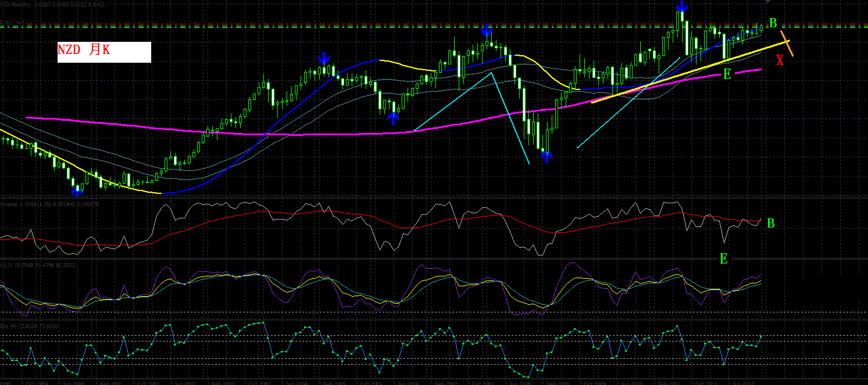Click the red X label on the price chart
Image resolution: width=868 pixels, height=385 pixels.
(780, 59)
